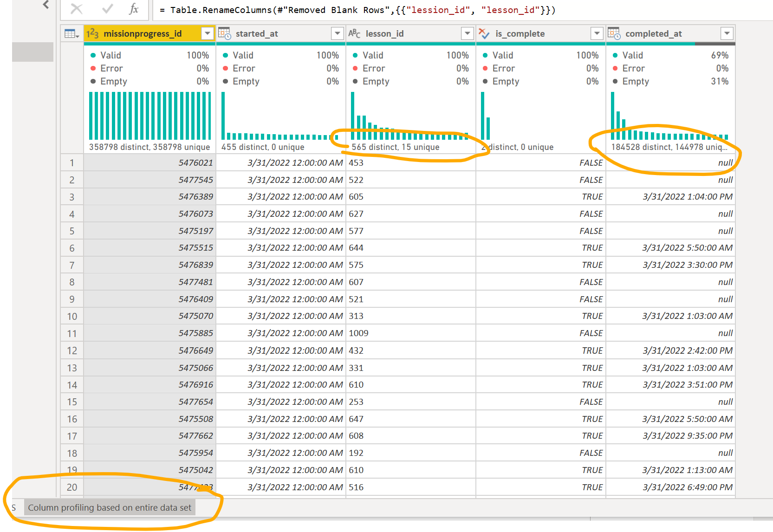Confirm the formula with the checkmark icon
The width and height of the screenshot is (773, 532).
point(108,9)
